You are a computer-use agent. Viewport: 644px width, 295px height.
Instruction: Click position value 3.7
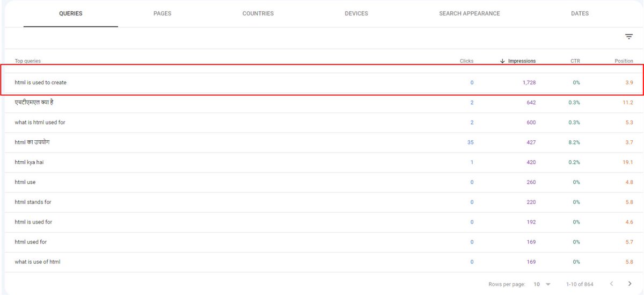pyautogui.click(x=629, y=142)
